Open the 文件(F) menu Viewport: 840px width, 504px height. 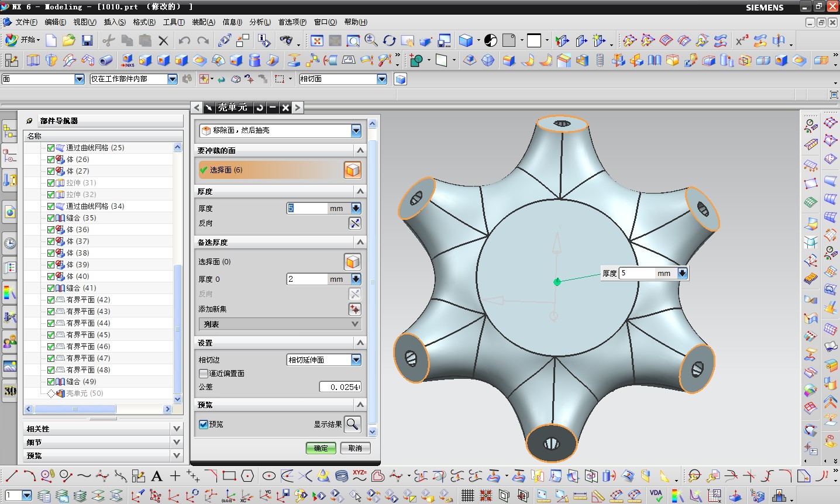tap(26, 22)
